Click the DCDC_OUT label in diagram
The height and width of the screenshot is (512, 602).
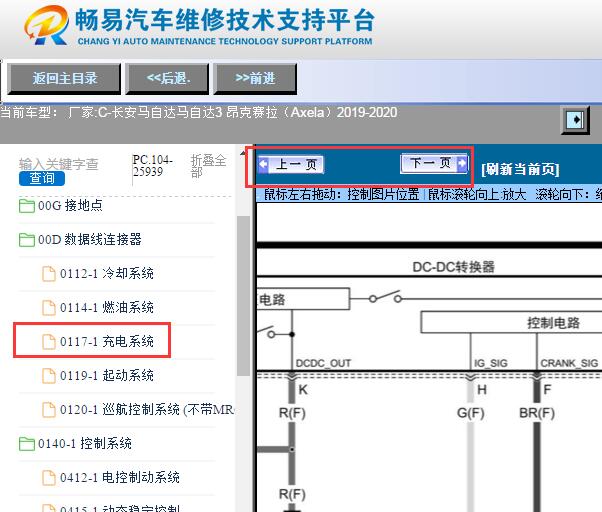click(x=323, y=363)
